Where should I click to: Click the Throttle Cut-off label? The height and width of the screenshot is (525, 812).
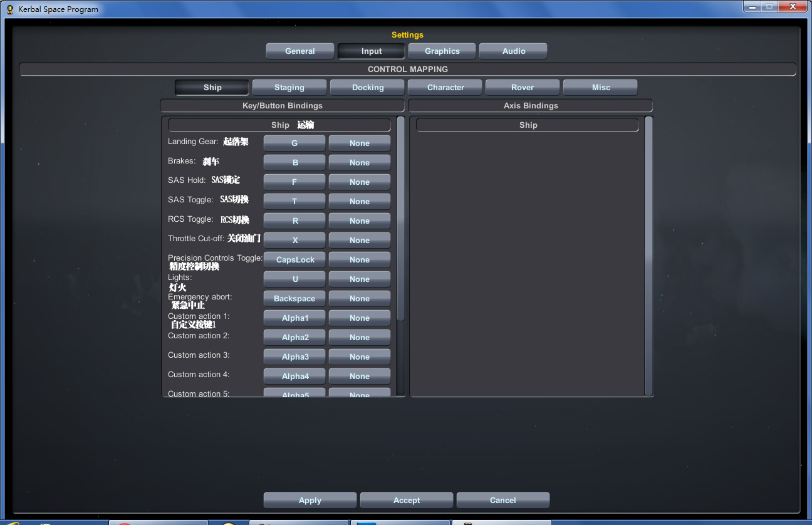(x=196, y=239)
